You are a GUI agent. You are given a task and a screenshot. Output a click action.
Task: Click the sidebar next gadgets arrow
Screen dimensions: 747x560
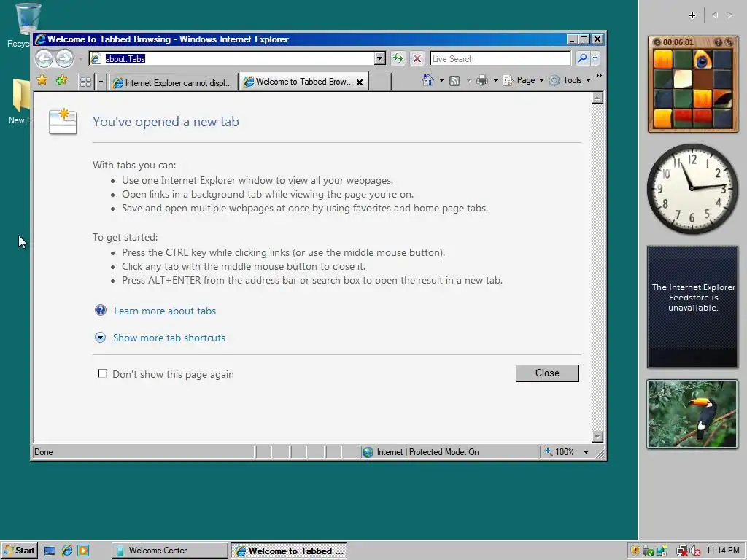click(729, 15)
